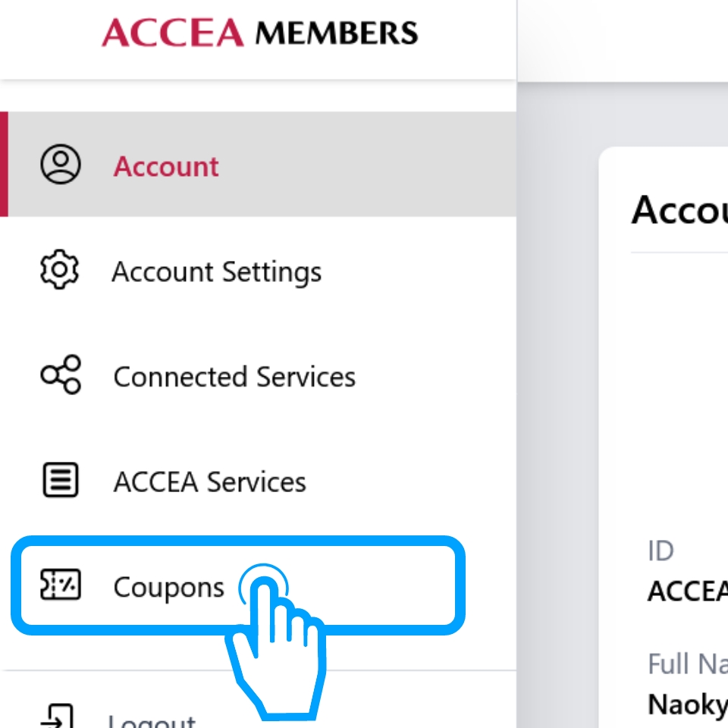Click the red active bar beside Account
This screenshot has width=728, height=728.
pos(4,165)
